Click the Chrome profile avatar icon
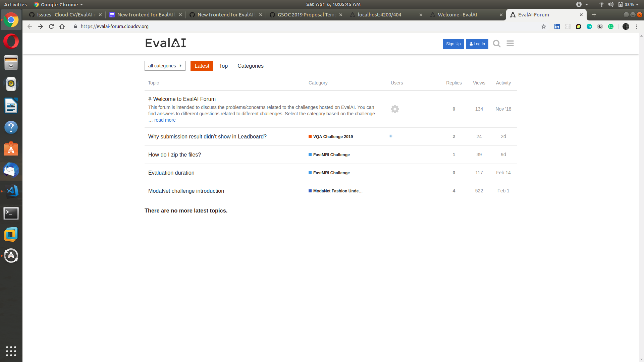 click(626, 26)
